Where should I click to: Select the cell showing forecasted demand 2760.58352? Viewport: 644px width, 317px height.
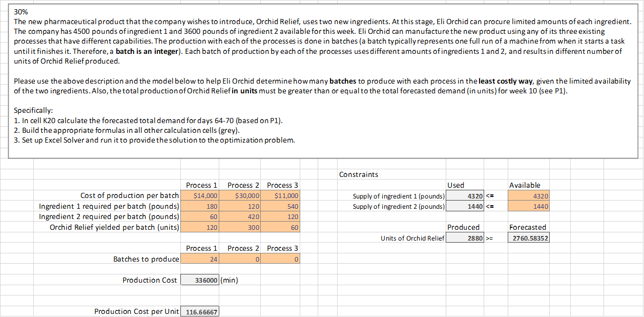[x=528, y=237]
